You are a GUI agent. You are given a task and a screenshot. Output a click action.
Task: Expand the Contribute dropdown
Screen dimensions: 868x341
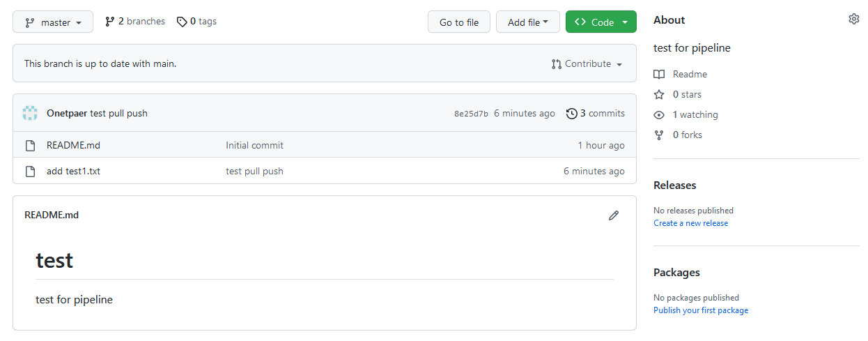587,63
